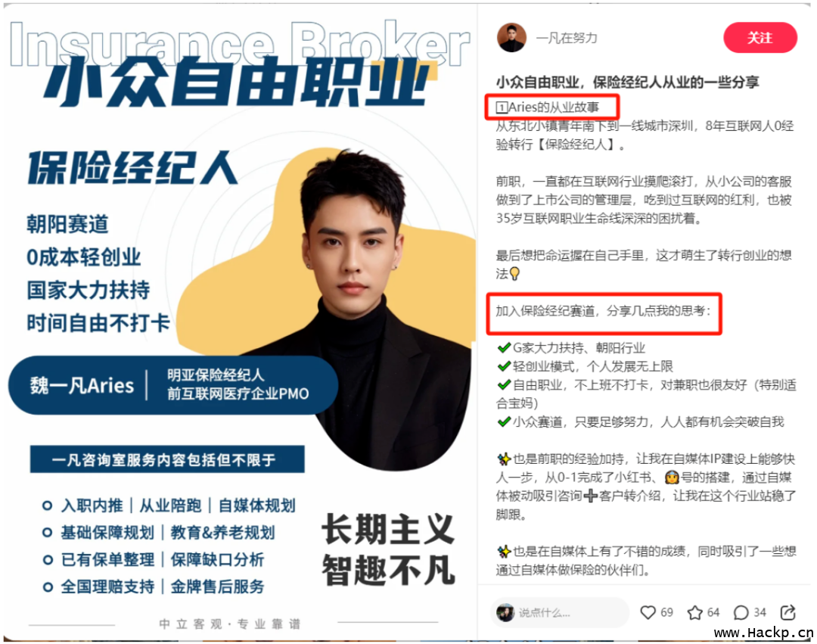Follow the author with 关注 button
817x644 pixels.
(760, 38)
